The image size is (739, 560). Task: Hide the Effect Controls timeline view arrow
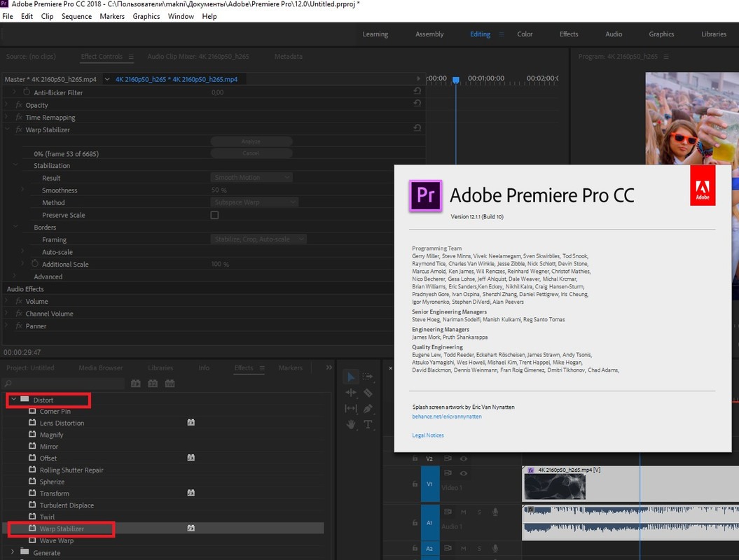418,78
